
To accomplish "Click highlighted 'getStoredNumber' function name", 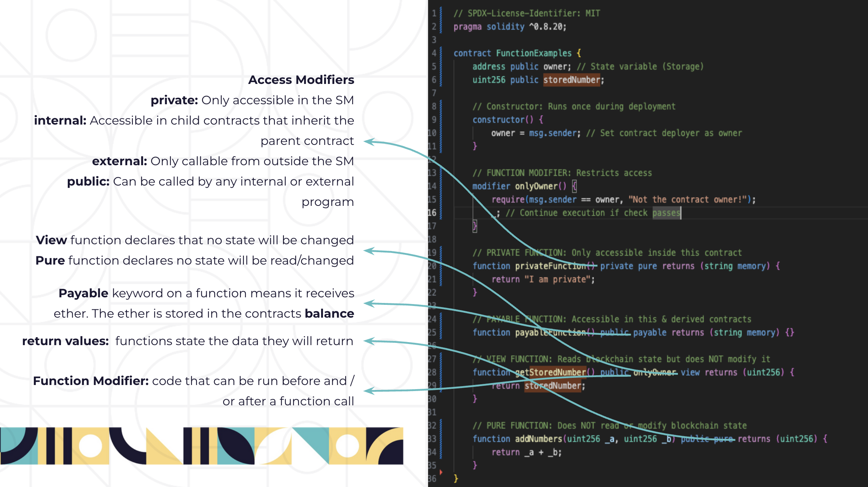I will pyautogui.click(x=550, y=372).
